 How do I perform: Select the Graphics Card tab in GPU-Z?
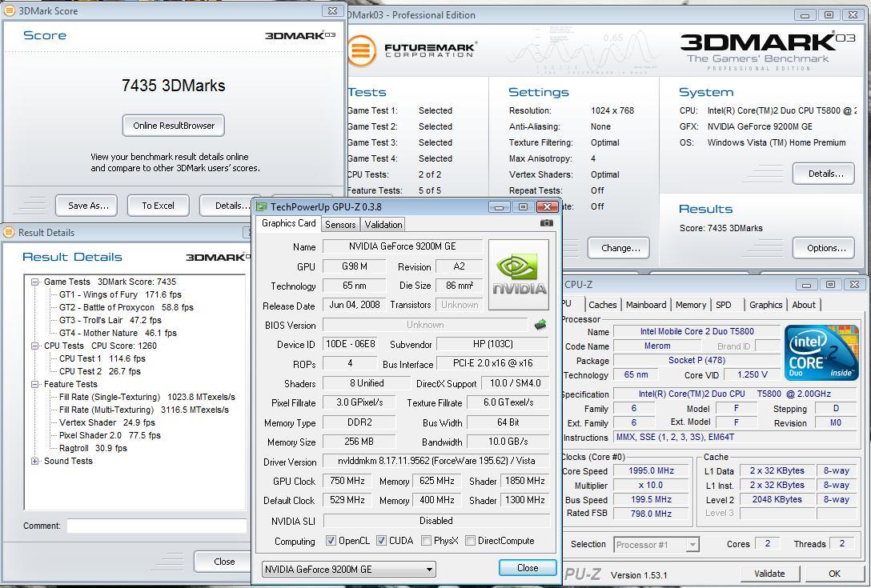(x=288, y=223)
